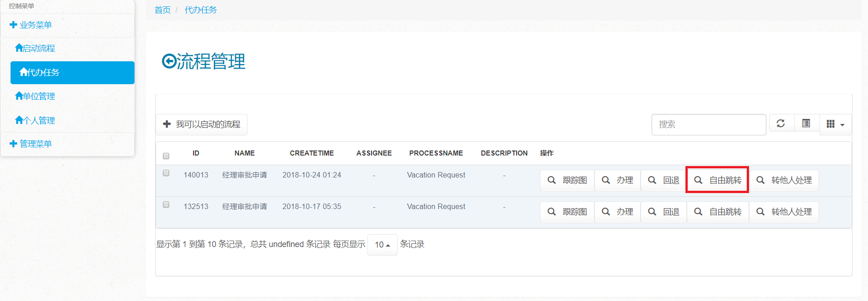This screenshot has width=868, height=301.
Task: Expand the 管理菜单 section label
Action: click(36, 144)
